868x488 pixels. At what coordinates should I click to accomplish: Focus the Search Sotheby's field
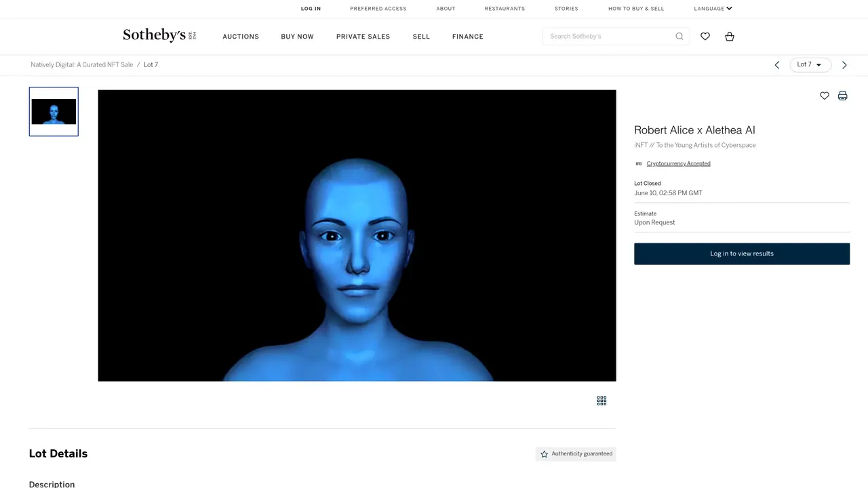pos(610,37)
